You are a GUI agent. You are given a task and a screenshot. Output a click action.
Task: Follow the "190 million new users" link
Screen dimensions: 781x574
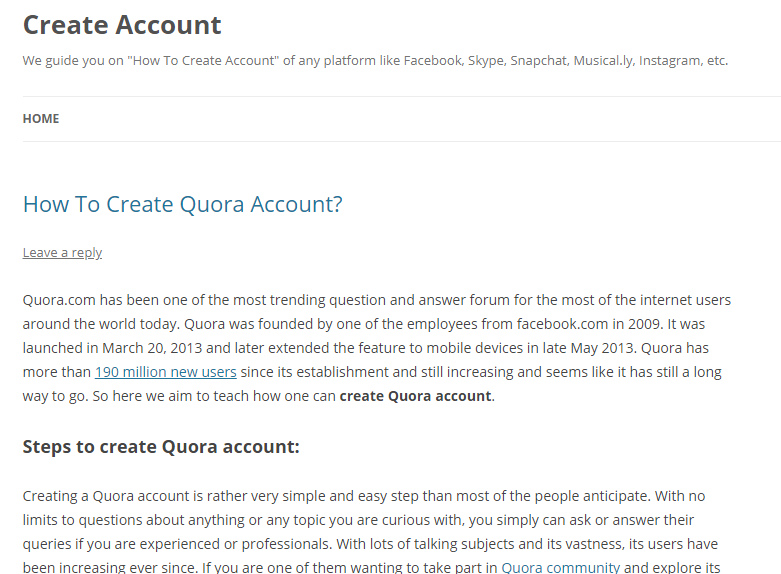(166, 372)
